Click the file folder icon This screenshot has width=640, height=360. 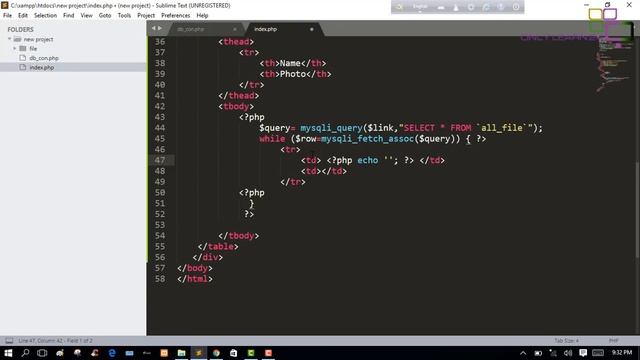tap(23, 49)
